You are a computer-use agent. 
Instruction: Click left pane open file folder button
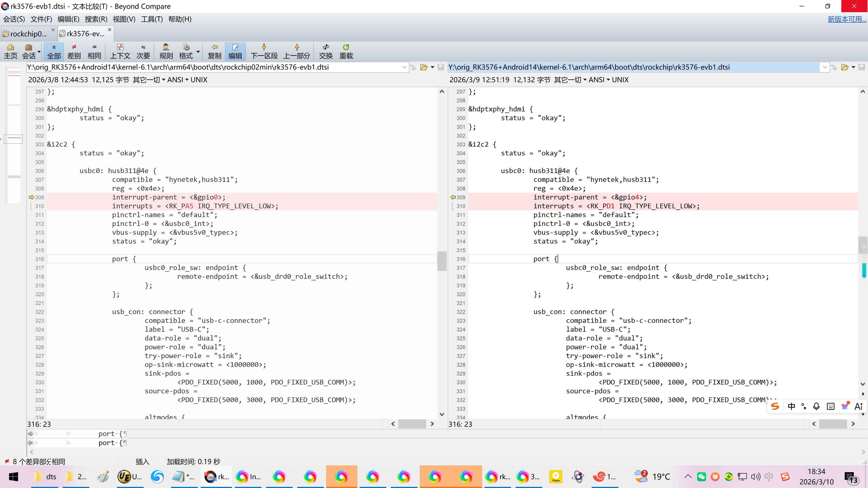[x=424, y=67]
